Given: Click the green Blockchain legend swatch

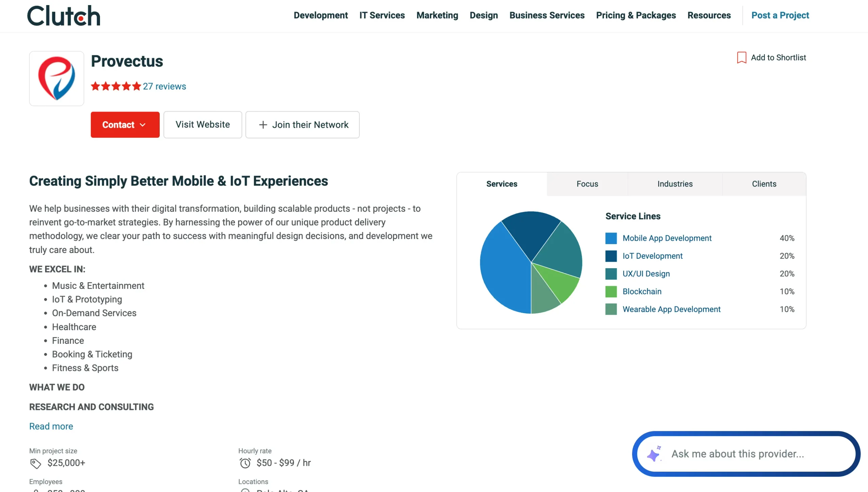Looking at the screenshot, I should 611,291.
